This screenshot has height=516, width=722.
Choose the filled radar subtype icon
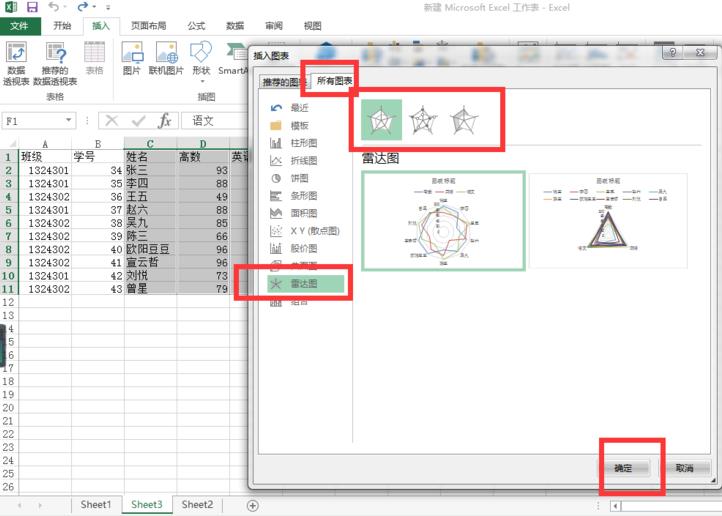coord(464,120)
